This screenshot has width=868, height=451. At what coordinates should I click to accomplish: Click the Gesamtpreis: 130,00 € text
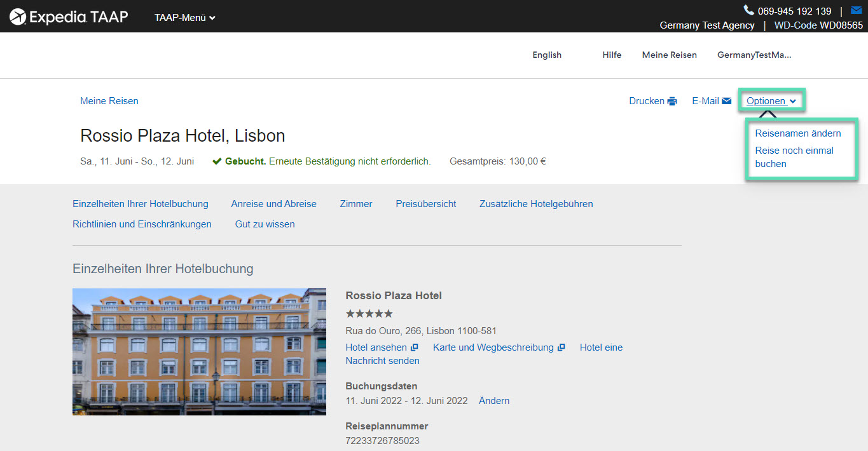pos(498,161)
